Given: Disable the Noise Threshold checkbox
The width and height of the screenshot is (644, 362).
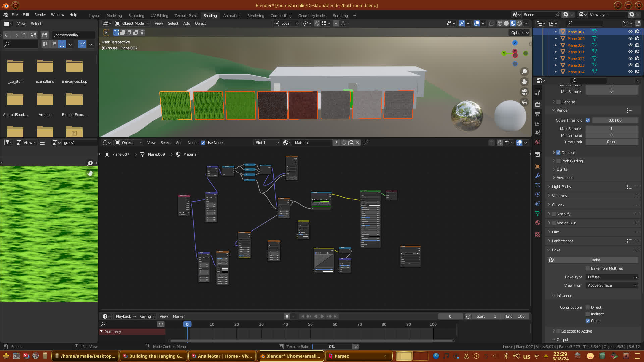Looking at the screenshot, I should point(588,120).
